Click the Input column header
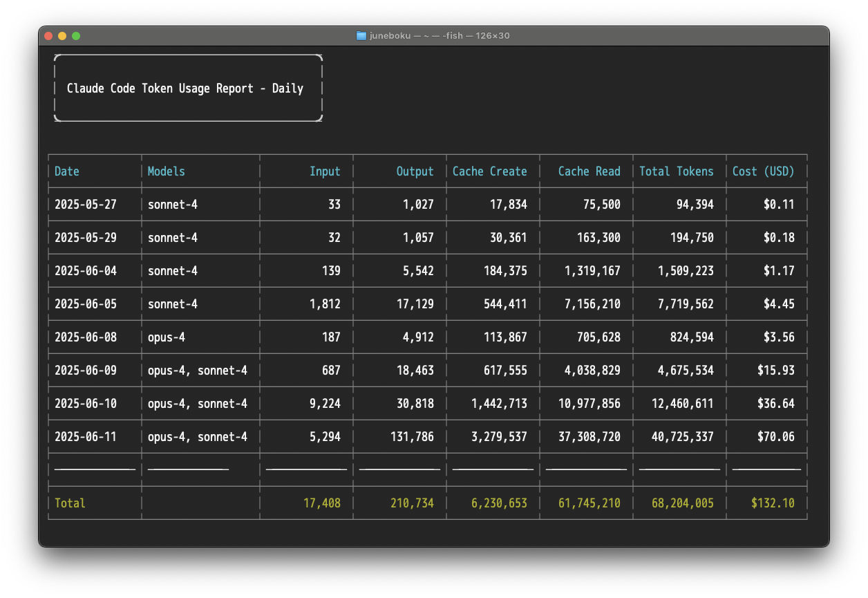This screenshot has height=598, width=868. (325, 171)
